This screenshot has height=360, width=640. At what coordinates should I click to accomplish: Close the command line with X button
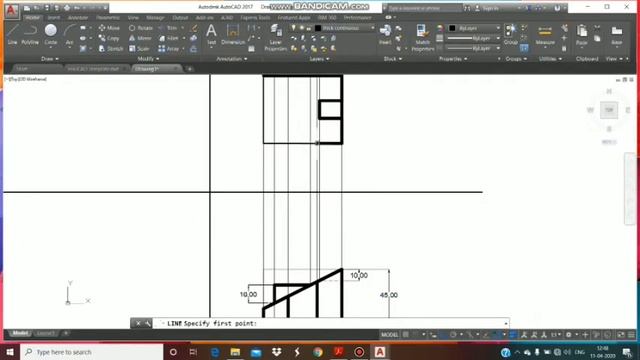[138, 323]
